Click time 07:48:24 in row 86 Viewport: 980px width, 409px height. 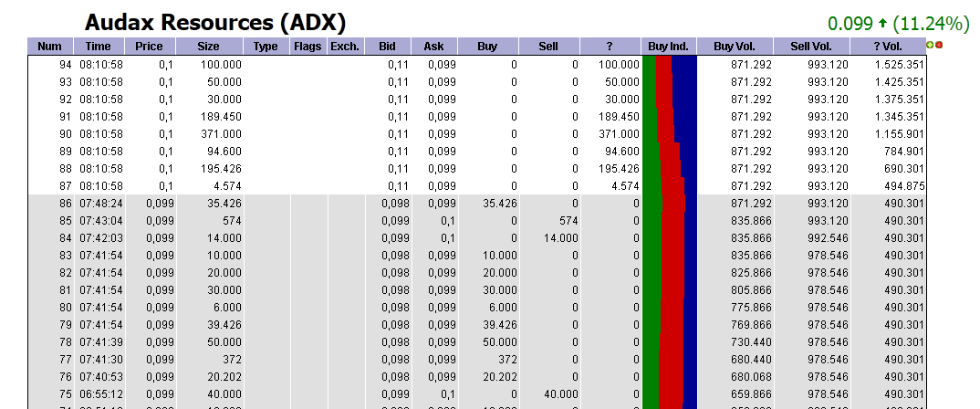click(100, 204)
